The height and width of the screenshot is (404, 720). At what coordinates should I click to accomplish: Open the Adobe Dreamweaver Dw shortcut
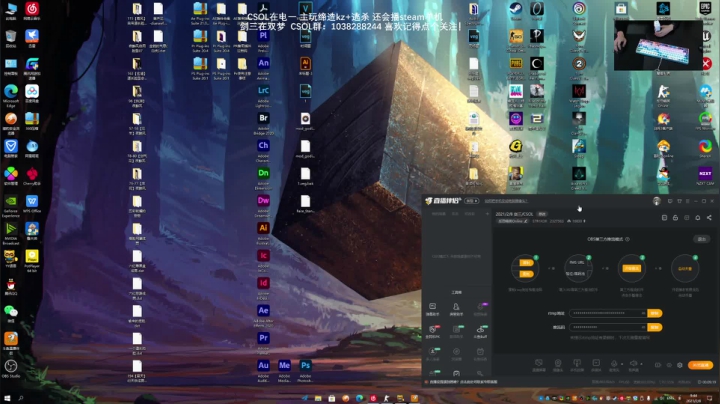pos(263,205)
